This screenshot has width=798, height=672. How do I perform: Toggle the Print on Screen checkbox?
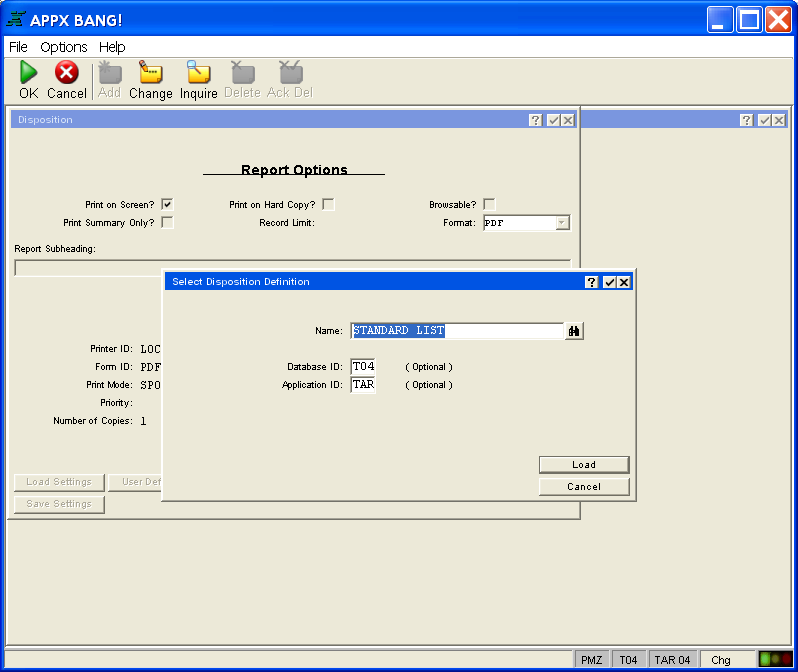167,204
